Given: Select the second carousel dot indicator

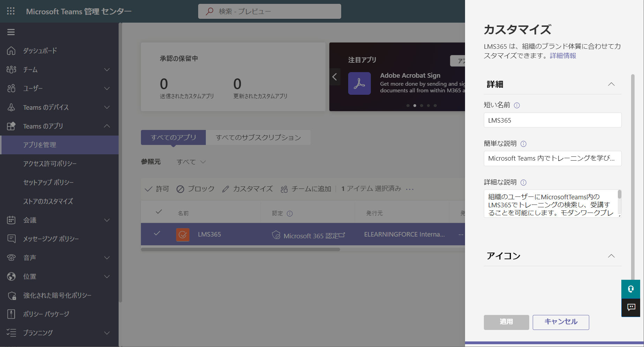Looking at the screenshot, I should 414,106.
